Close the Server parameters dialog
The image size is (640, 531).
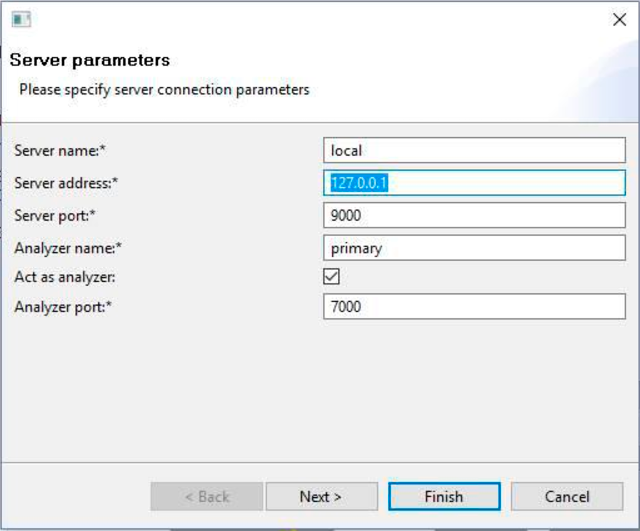(619, 19)
